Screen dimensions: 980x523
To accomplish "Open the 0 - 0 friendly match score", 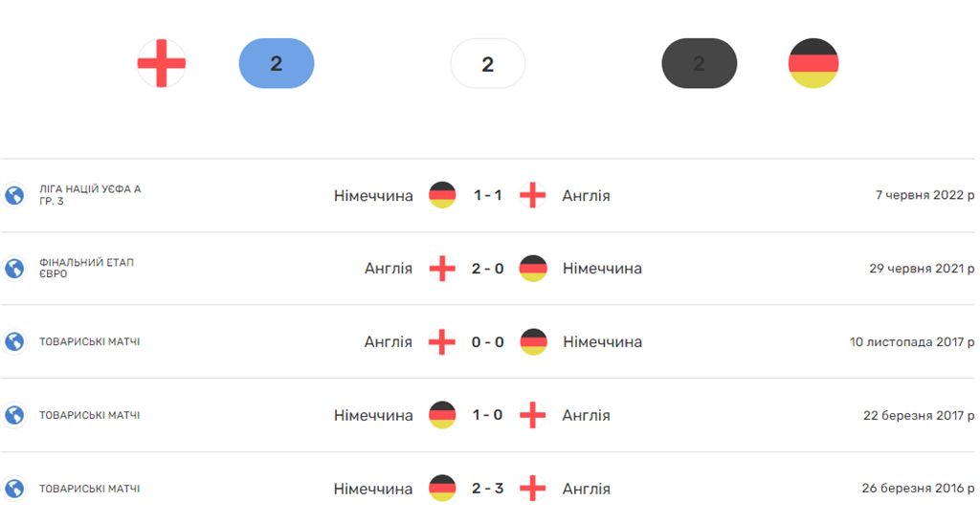I will (x=488, y=342).
